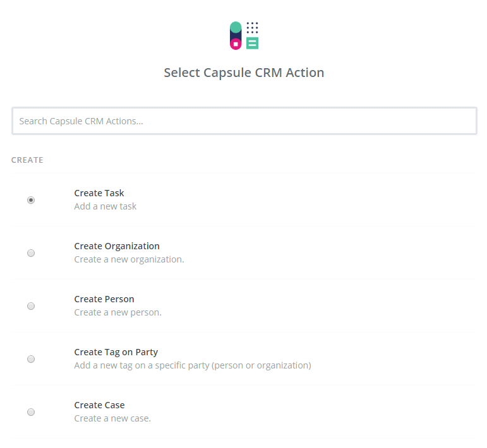Click the 'Create a new person.' description

click(117, 312)
